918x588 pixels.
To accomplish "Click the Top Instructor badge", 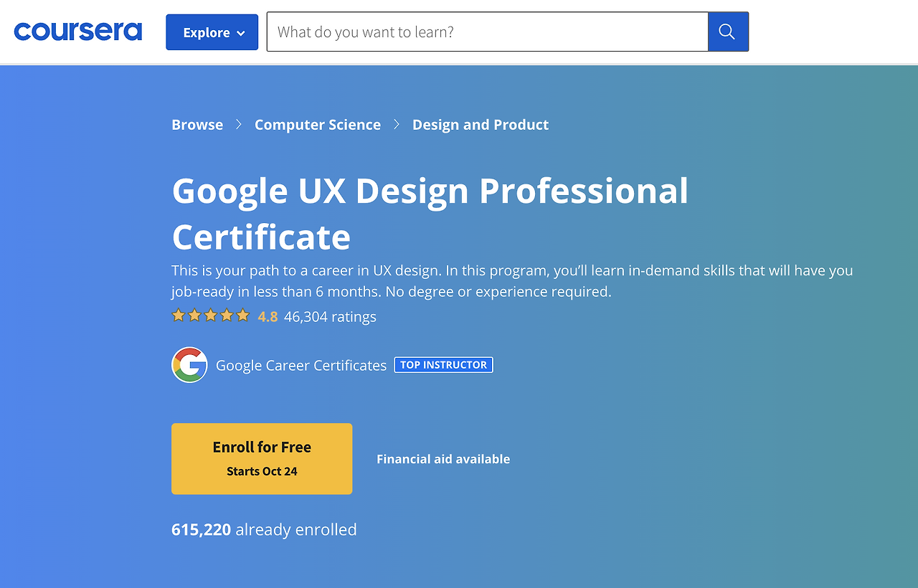I will tap(444, 365).
